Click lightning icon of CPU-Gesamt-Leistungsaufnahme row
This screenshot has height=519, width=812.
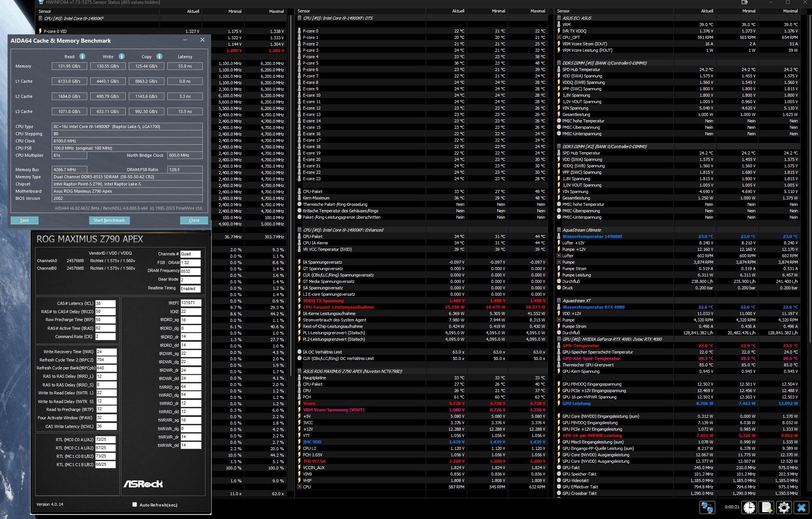point(299,307)
